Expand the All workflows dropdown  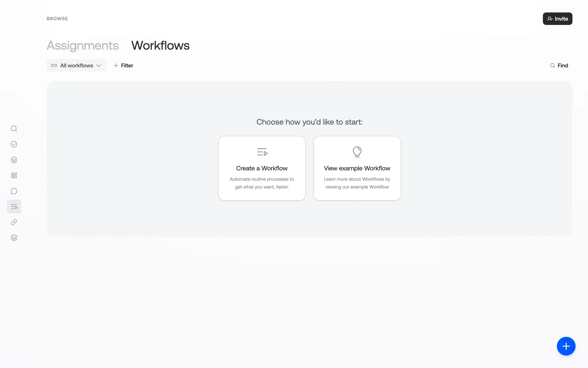[76, 66]
